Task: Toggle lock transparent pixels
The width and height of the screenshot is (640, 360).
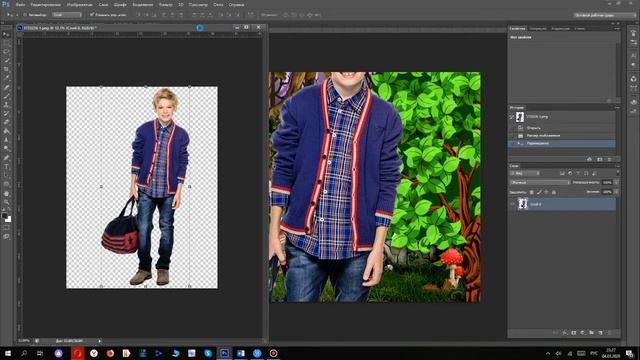Action: (x=531, y=192)
